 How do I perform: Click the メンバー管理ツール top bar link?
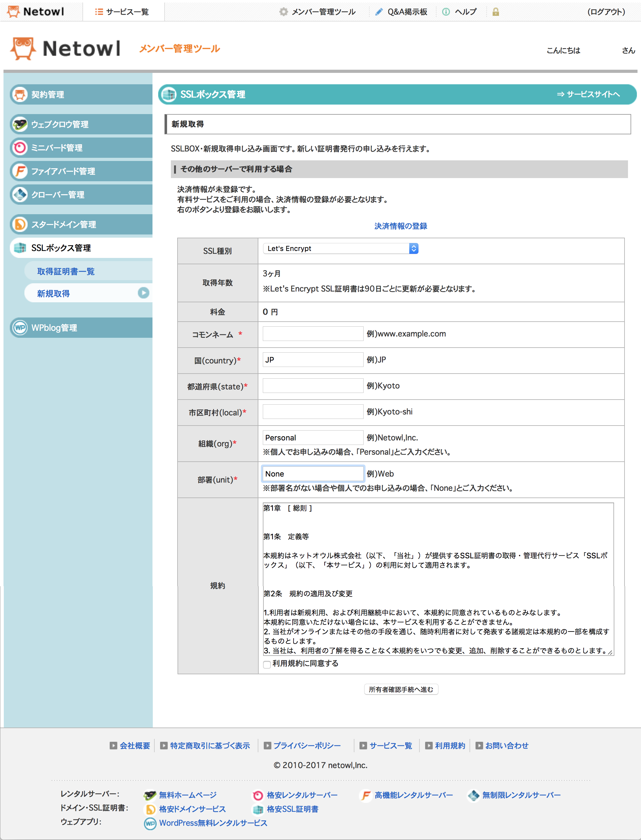[324, 12]
